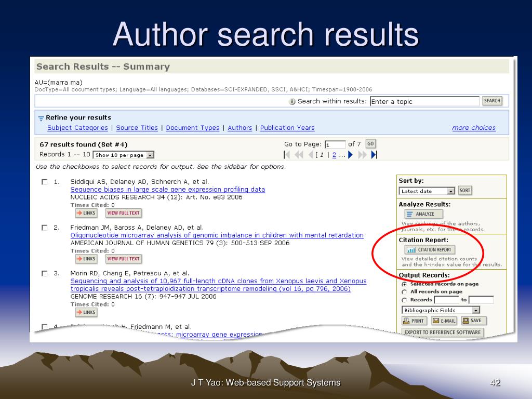
Task: Click the Records start number field
Action: click(446, 300)
